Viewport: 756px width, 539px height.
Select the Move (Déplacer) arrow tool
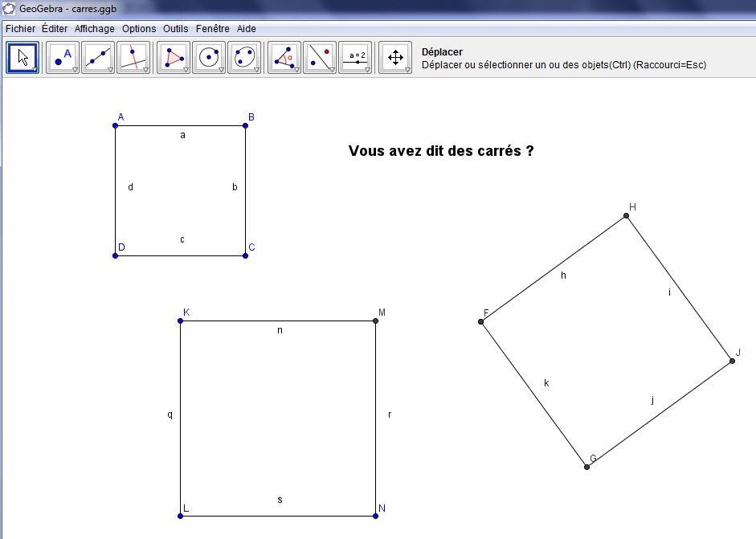tap(22, 58)
